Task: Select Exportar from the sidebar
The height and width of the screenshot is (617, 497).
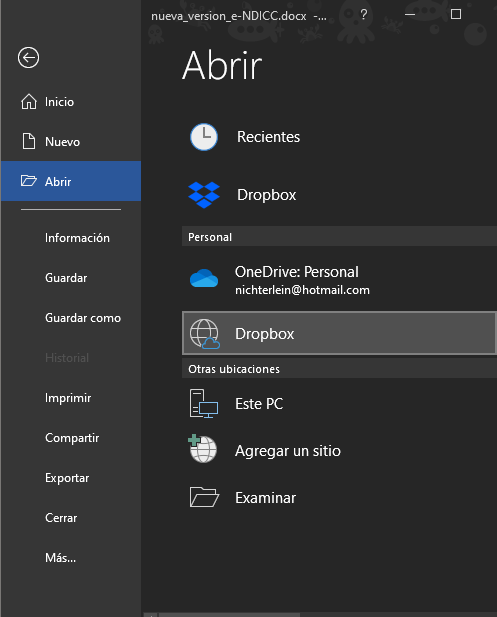Action: (x=67, y=478)
